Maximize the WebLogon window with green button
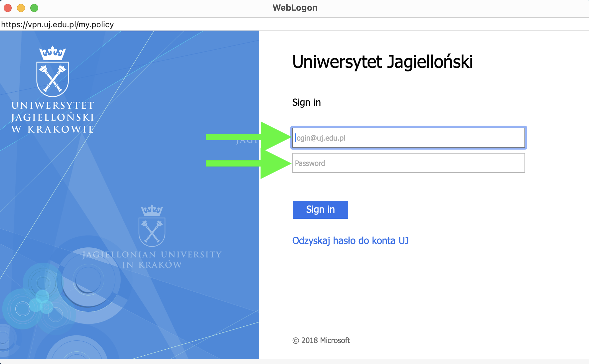Screen dimensions: 589x364 34,8
